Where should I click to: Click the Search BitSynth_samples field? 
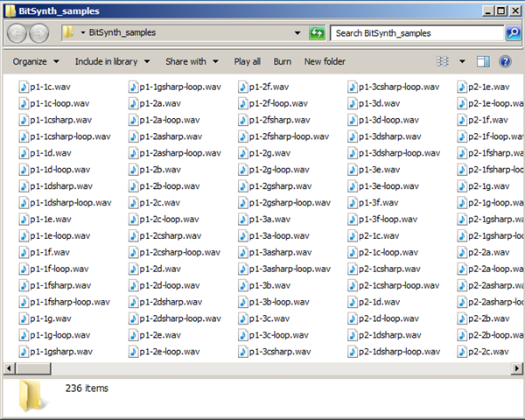pos(416,33)
